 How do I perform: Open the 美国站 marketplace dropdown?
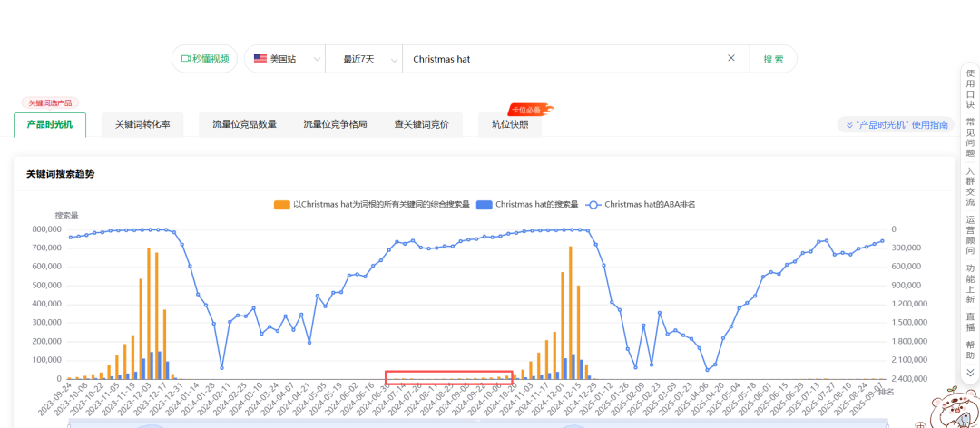coord(285,59)
